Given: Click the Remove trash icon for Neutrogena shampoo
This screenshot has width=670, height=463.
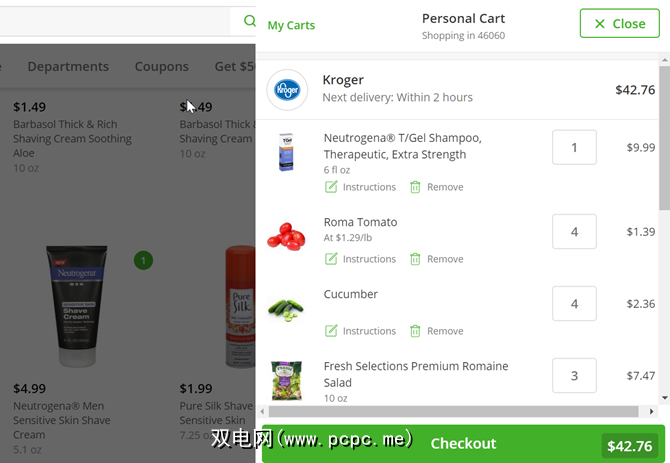Looking at the screenshot, I should [x=415, y=187].
